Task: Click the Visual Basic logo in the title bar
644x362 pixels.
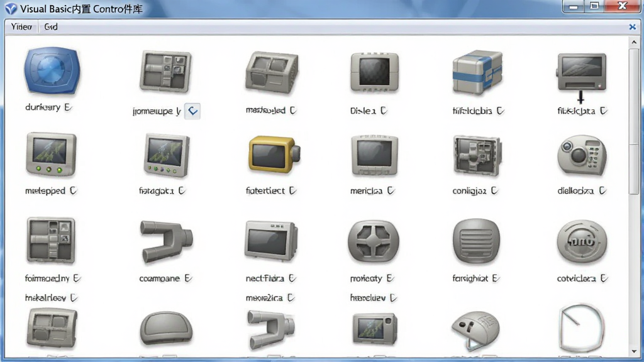Action: [11, 9]
